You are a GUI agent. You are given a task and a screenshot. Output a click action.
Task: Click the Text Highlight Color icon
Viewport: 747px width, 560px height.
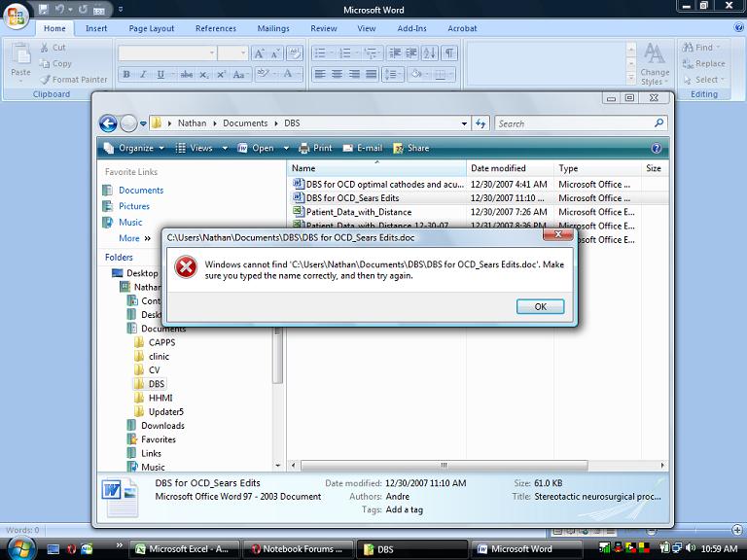tap(263, 74)
